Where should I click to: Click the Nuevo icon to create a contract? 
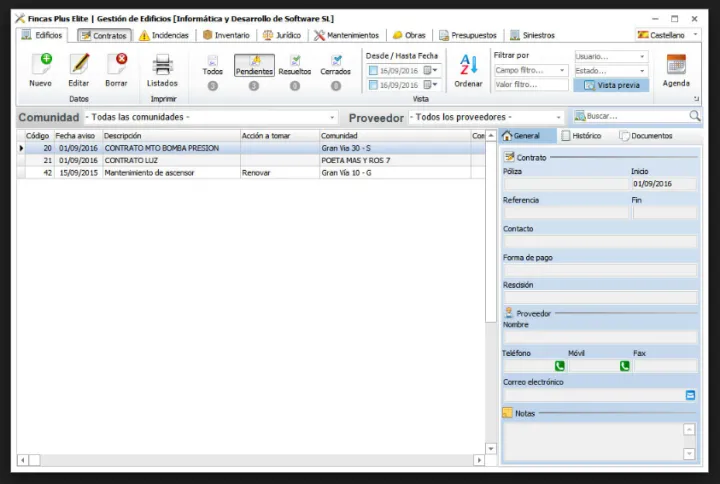[x=40, y=65]
